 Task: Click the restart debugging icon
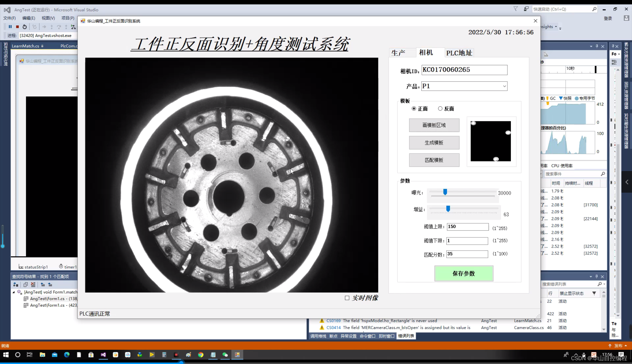[25, 27]
